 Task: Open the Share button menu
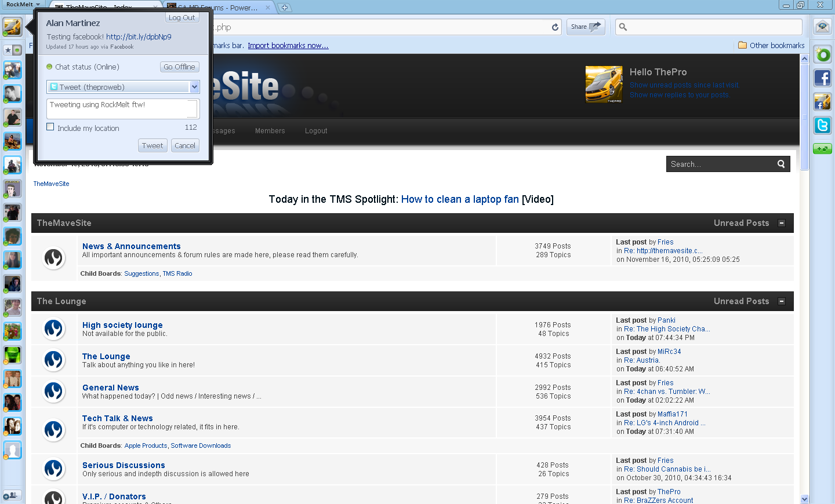click(586, 27)
